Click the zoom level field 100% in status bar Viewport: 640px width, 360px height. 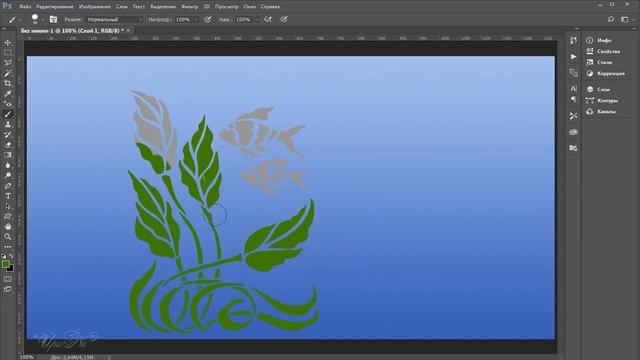tap(27, 357)
